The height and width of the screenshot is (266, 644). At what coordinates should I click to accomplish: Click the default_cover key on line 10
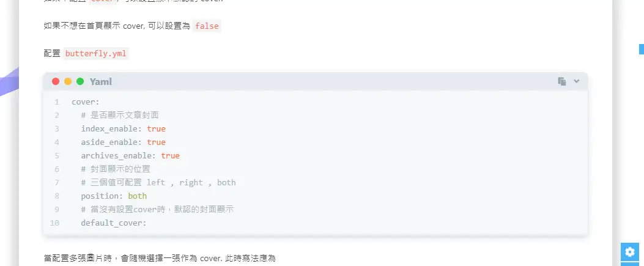(x=113, y=223)
